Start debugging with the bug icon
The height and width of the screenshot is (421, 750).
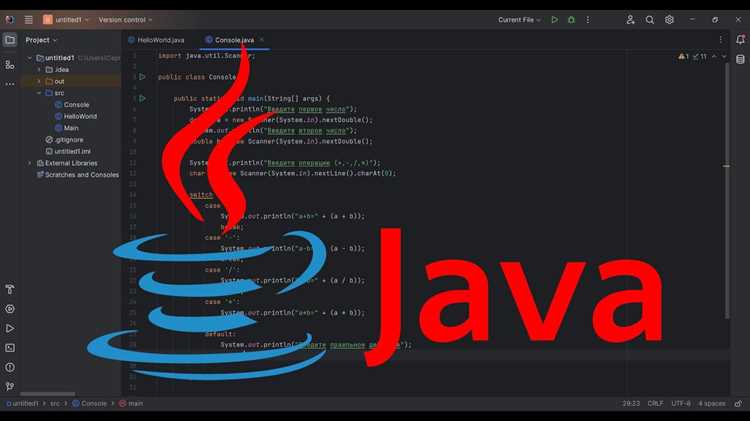pos(571,20)
